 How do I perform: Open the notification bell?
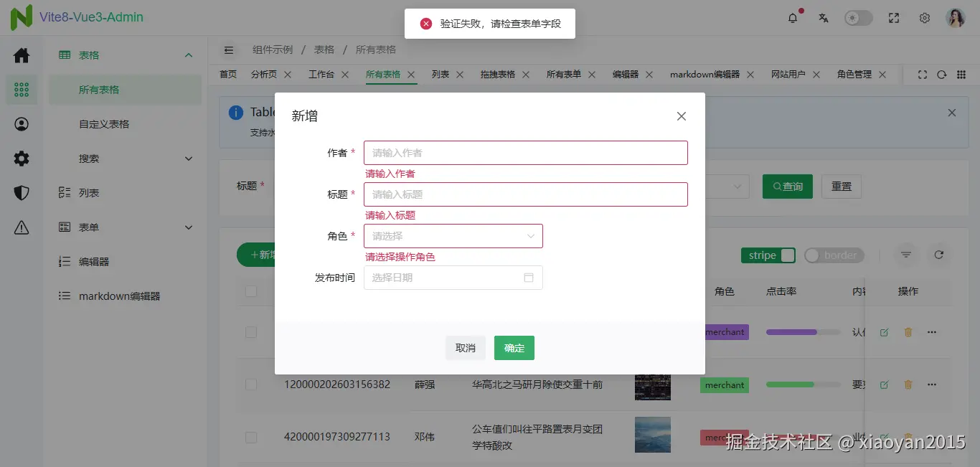click(x=793, y=18)
